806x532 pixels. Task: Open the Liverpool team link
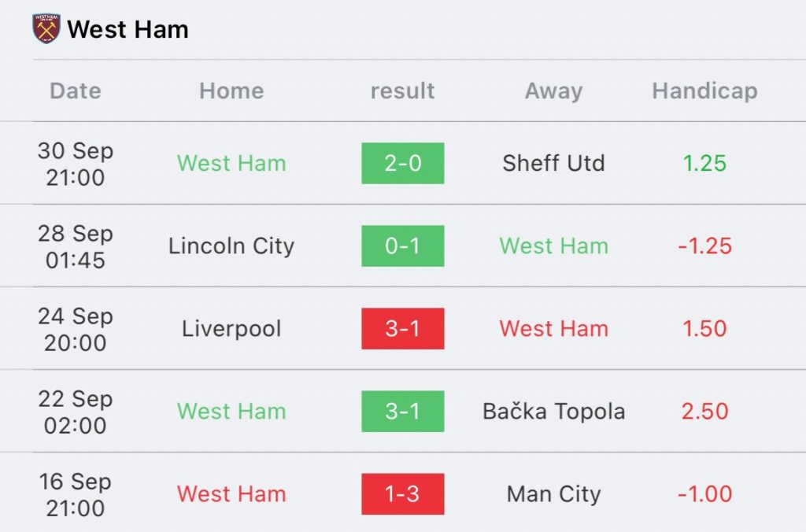(231, 328)
